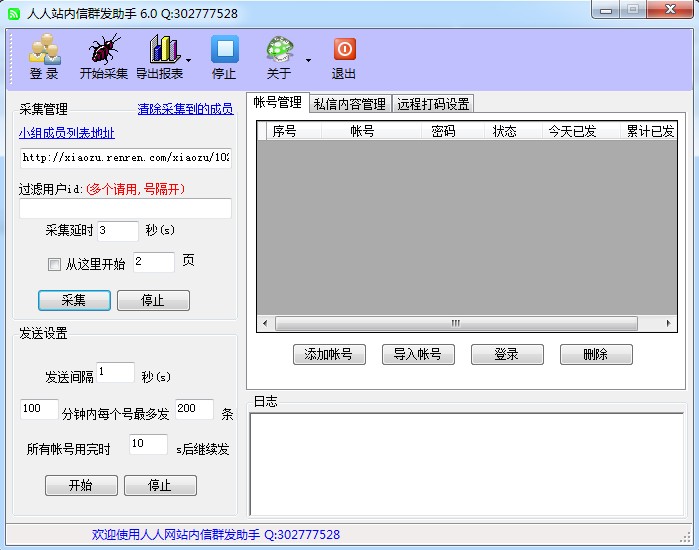Click the minutes field showing 100

click(x=39, y=409)
